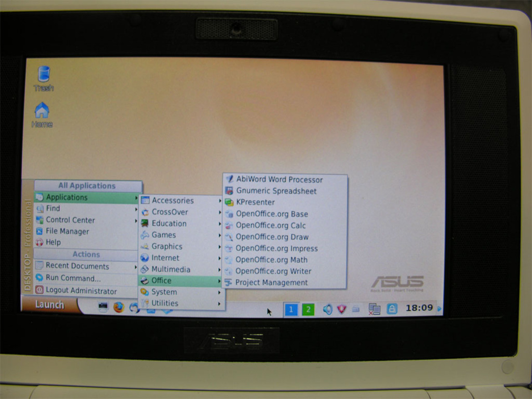Open the Trash desktop icon
Image resolution: width=532 pixels, height=399 pixels.
(x=44, y=79)
